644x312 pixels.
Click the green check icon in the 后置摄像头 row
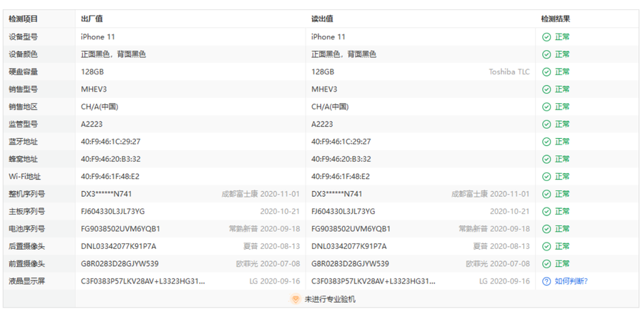coord(546,246)
